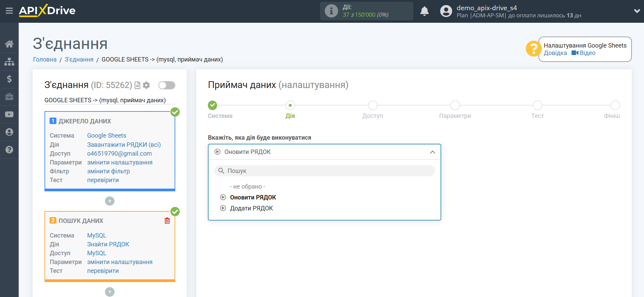Screen dimensions: 644x297
Task: Click Знайти РЯДОК action link
Action: pos(108,244)
